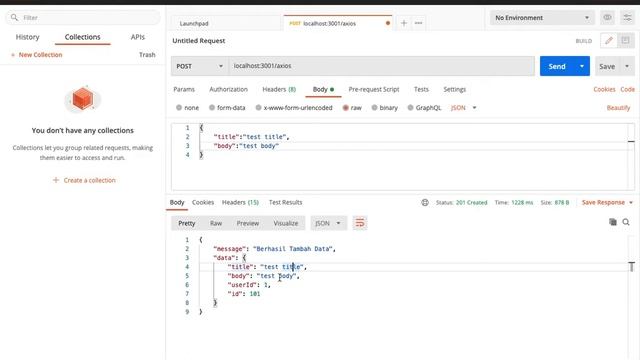Open the tab options ellipsis menu

point(418,23)
